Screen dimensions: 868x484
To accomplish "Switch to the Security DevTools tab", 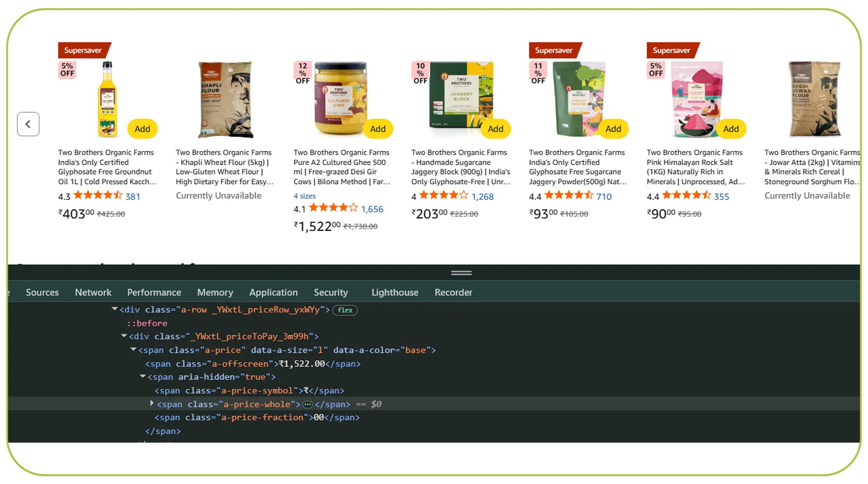I will tap(331, 292).
